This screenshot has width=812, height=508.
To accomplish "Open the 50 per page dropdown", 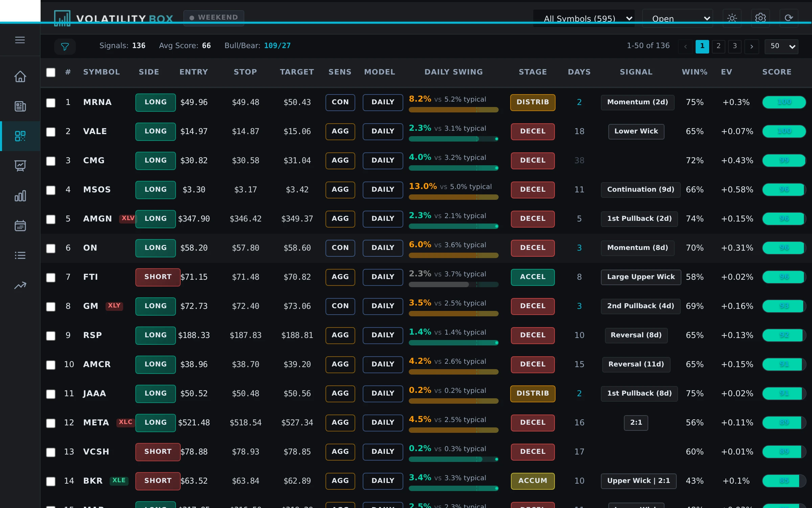I will pos(781,46).
